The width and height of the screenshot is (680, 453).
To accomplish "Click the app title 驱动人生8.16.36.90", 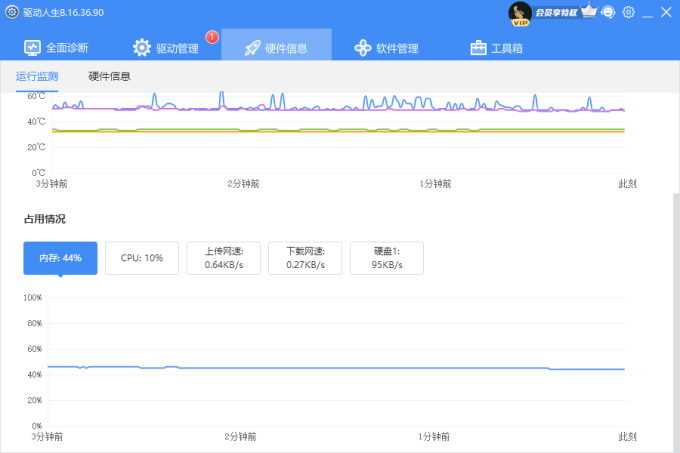I will (x=63, y=13).
